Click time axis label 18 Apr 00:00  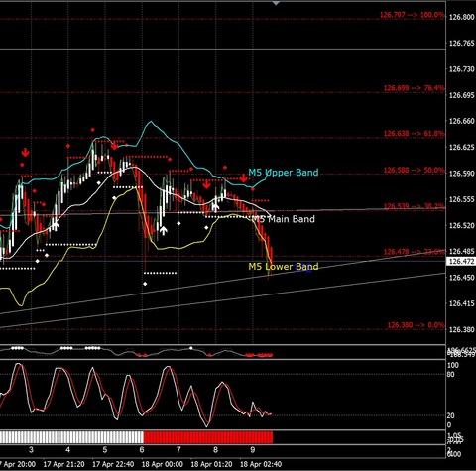tap(163, 464)
